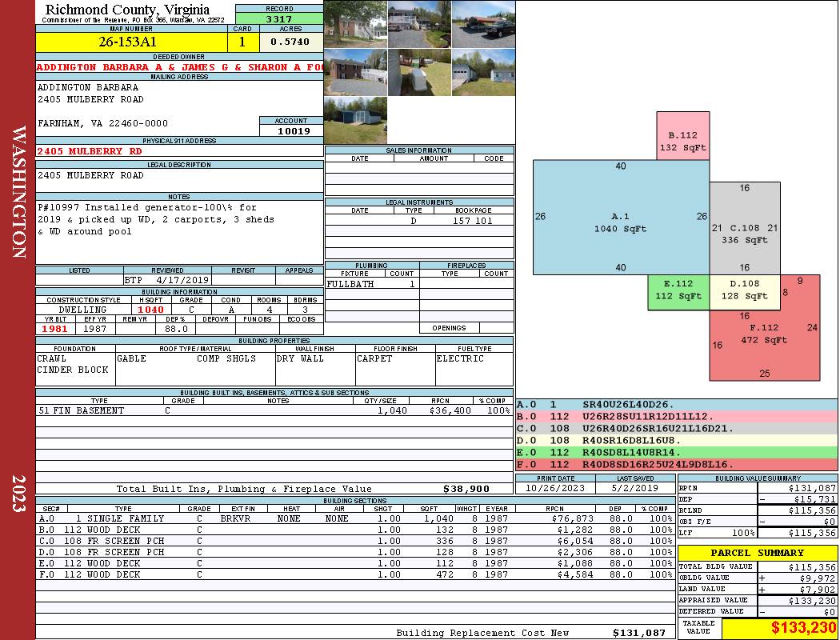
Task: Click the LAND VALUE $7,902
Action: coord(817,589)
